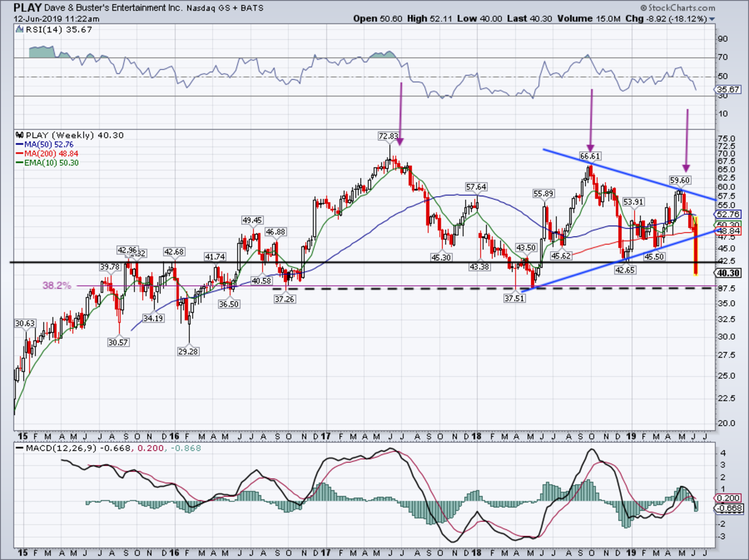Click the 42.65 low price label
Viewport: 749px width, 560px height.
(x=624, y=270)
